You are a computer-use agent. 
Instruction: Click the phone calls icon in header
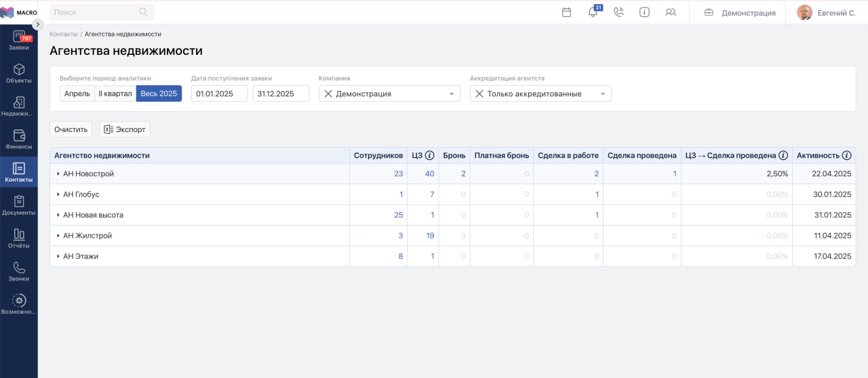618,12
